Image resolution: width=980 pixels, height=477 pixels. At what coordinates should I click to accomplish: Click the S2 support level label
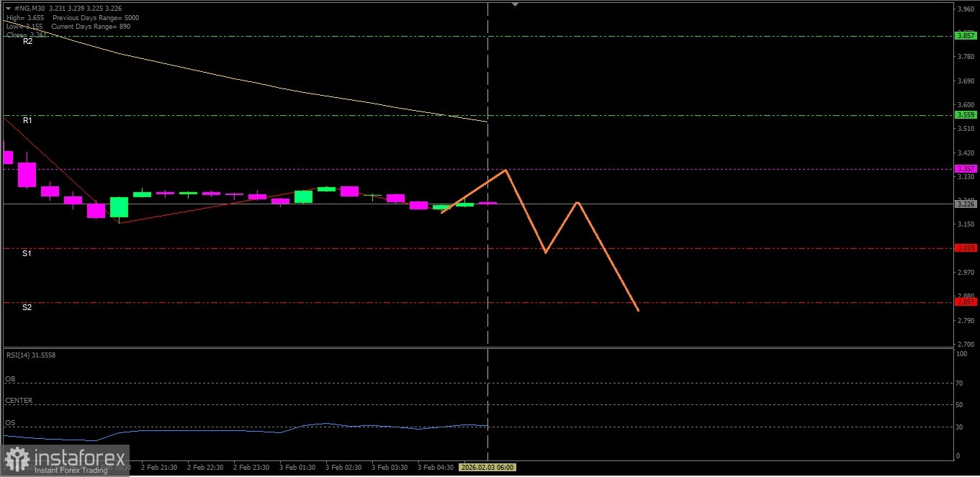(27, 307)
